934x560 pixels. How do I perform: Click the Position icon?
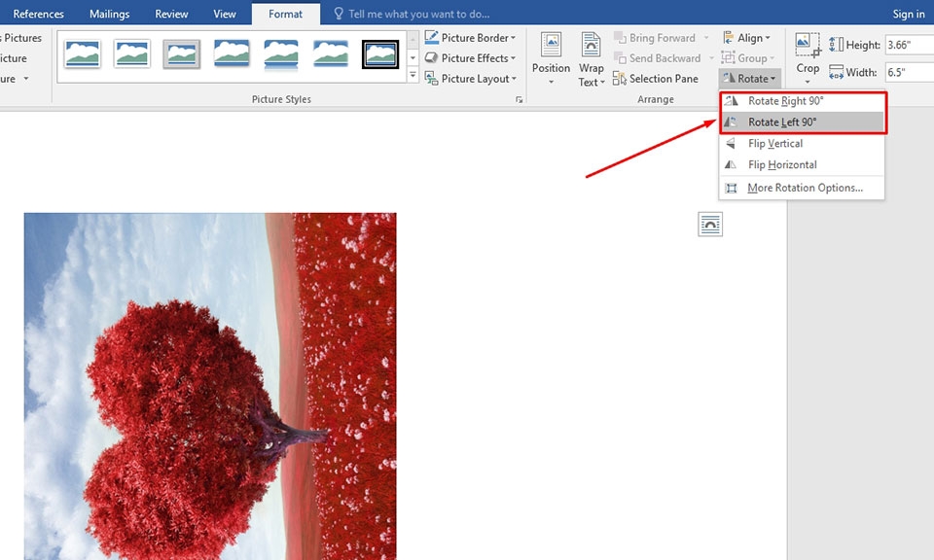[551, 45]
